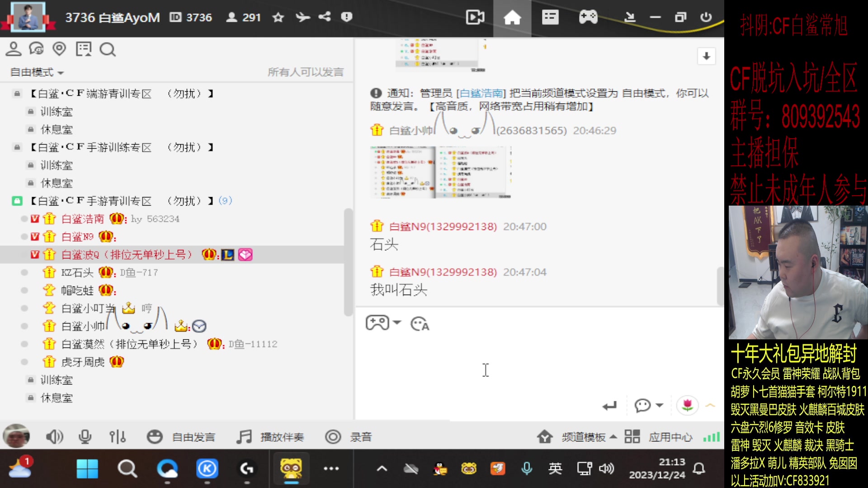Click admin link 白鲨浩南 in the notice
The width and height of the screenshot is (868, 488).
[x=481, y=94]
